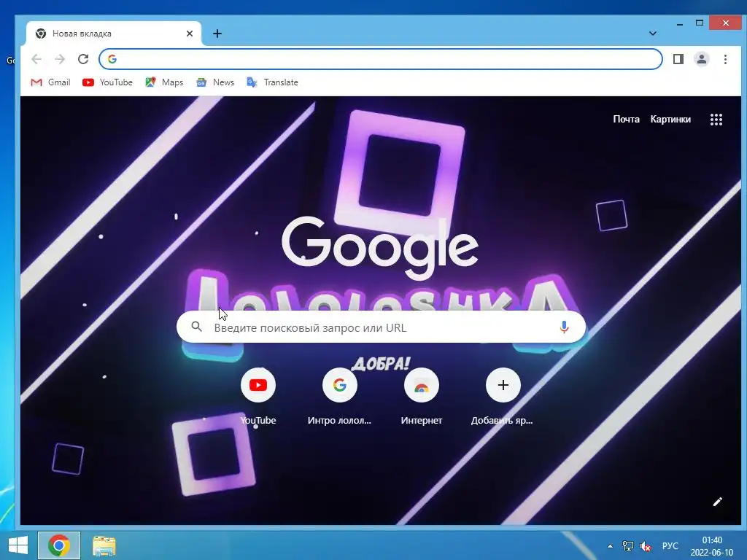Open the Gmail bookmark

coord(50,82)
